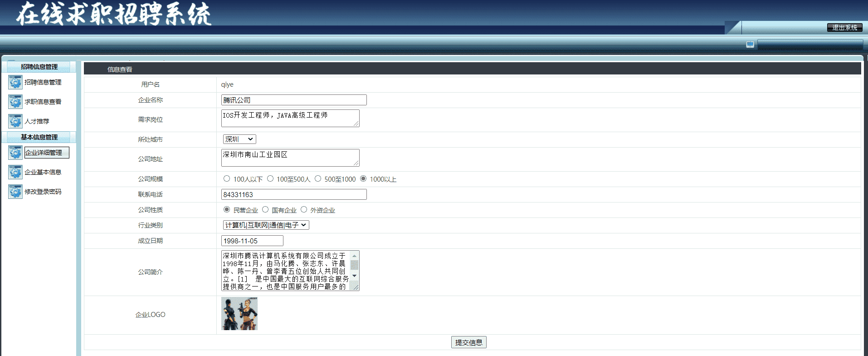Click the small monitor icon in header
The image size is (868, 356).
coord(750,44)
